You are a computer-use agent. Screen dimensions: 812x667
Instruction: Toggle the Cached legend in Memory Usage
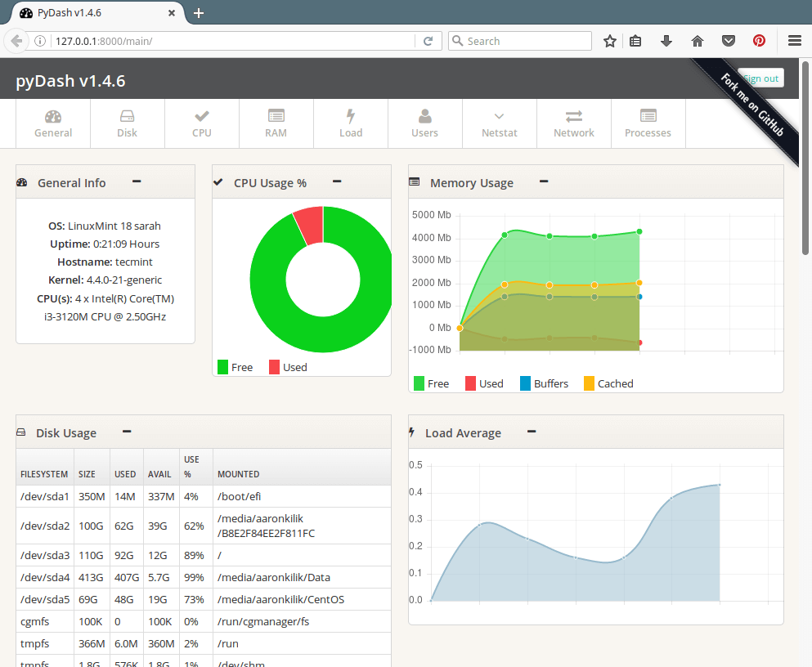point(608,383)
